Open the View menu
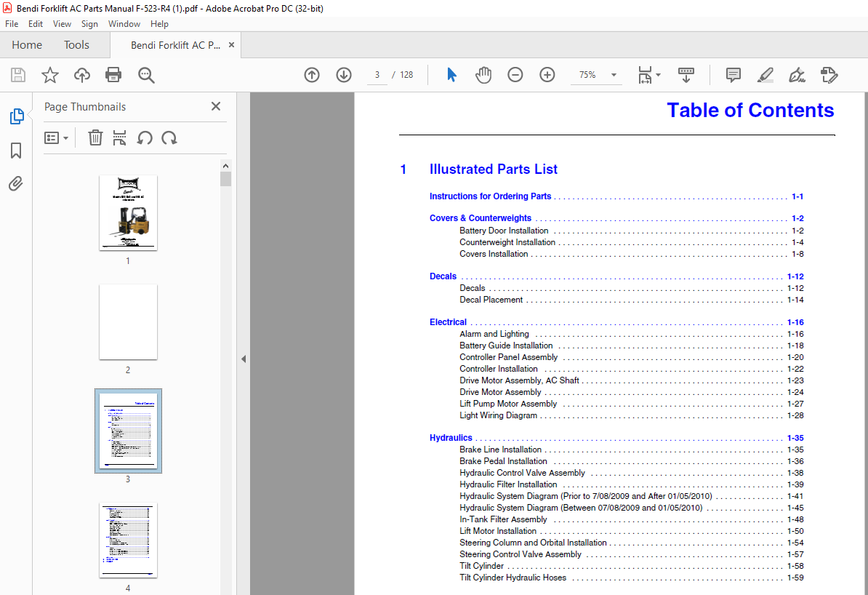The height and width of the screenshot is (595, 868). tap(62, 24)
